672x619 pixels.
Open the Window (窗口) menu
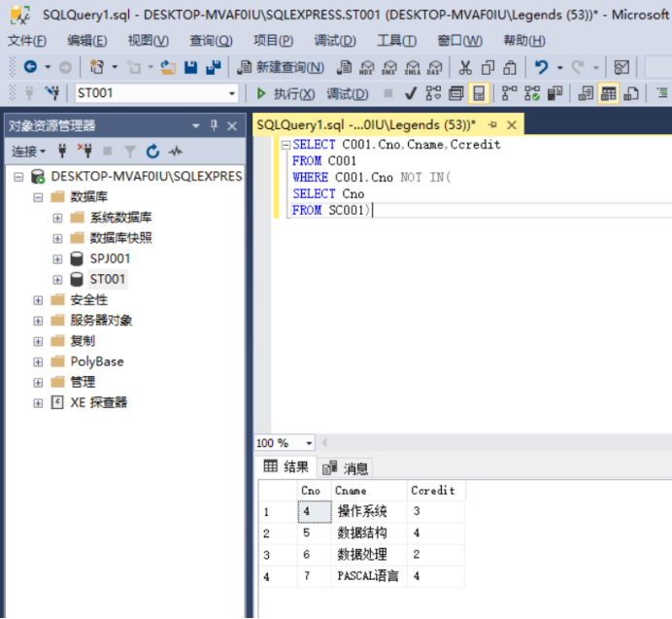pos(459,41)
